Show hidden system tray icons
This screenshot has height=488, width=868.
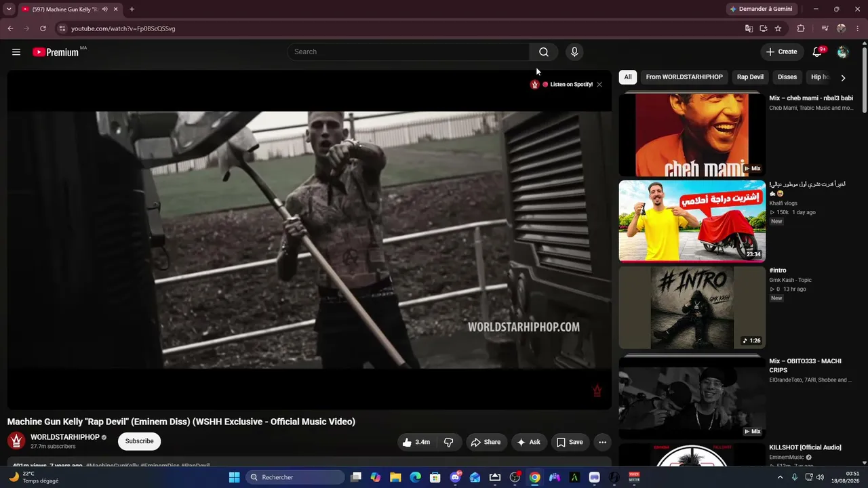(780, 477)
